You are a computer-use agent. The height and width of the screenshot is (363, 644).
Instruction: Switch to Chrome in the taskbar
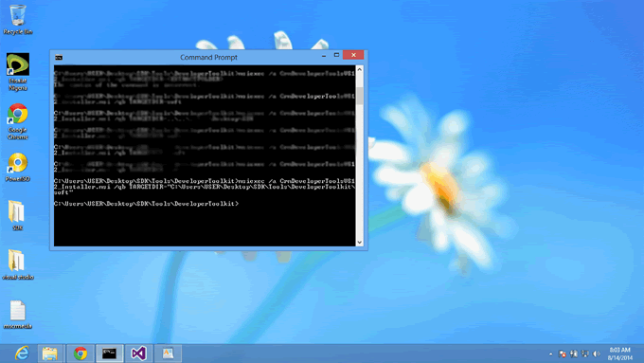(x=80, y=354)
